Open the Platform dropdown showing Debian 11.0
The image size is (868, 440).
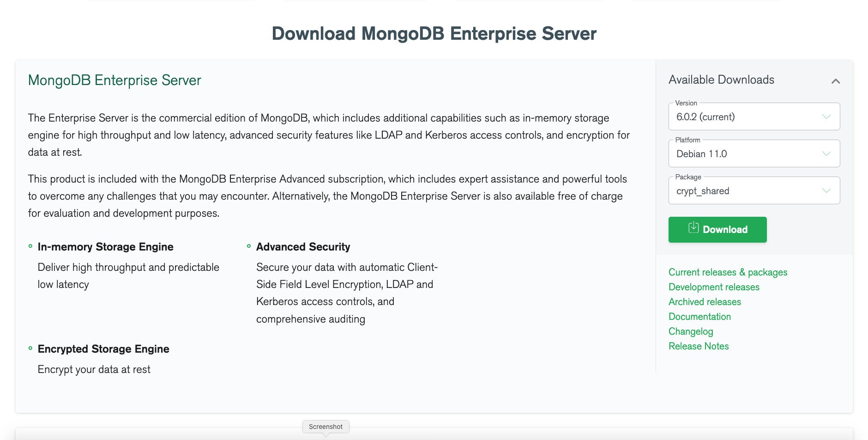coord(754,153)
